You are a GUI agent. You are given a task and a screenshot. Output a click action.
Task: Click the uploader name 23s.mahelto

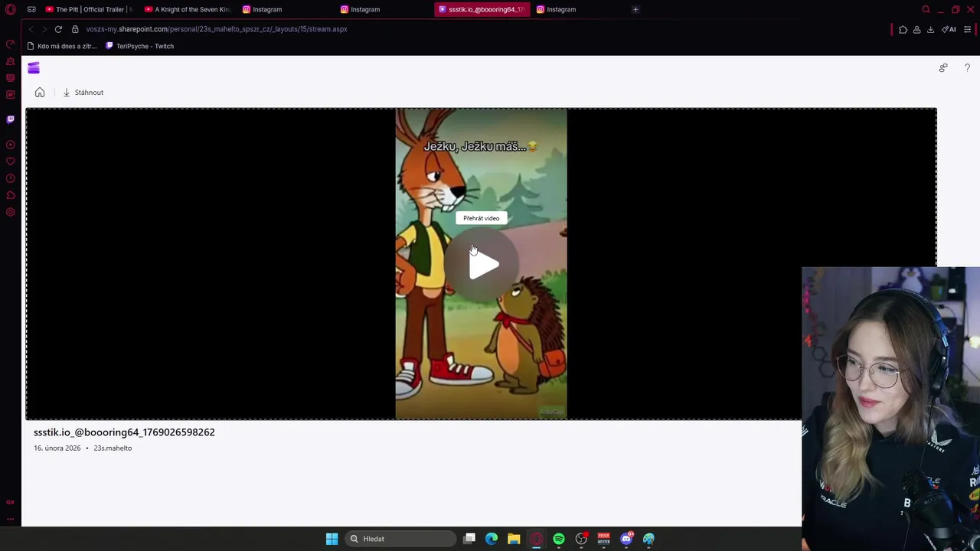[x=113, y=448]
